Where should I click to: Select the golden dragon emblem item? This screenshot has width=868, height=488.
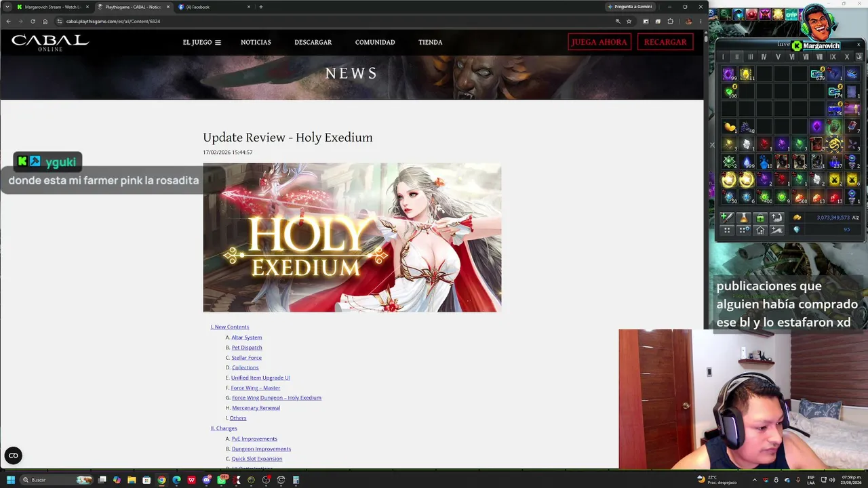click(x=835, y=144)
